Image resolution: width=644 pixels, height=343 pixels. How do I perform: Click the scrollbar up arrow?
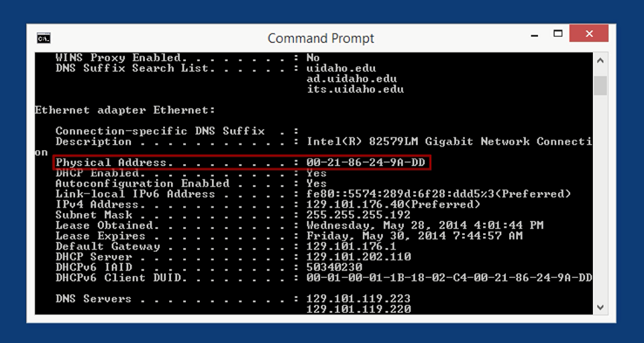[x=600, y=61]
